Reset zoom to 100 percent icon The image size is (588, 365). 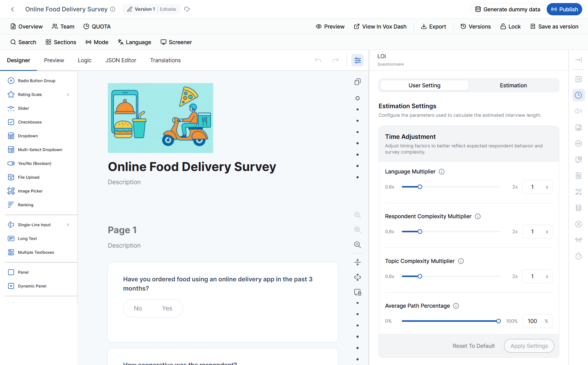(x=357, y=230)
